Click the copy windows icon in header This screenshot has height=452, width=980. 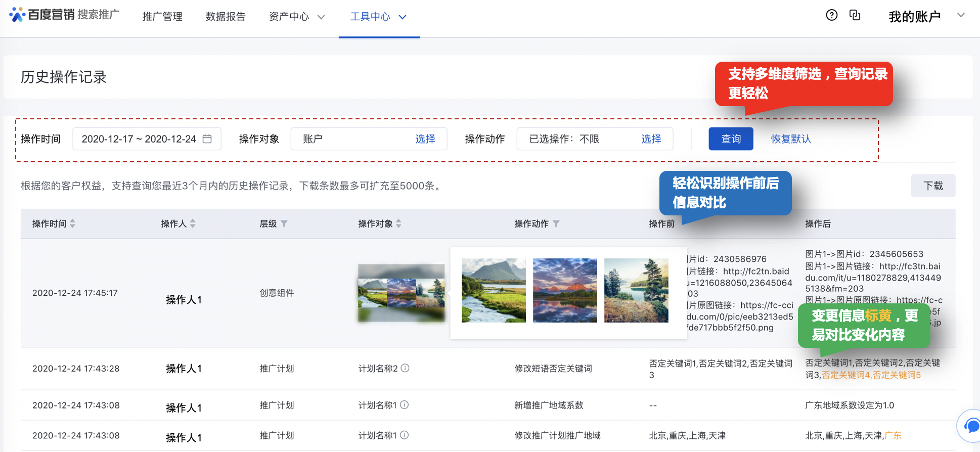(855, 15)
